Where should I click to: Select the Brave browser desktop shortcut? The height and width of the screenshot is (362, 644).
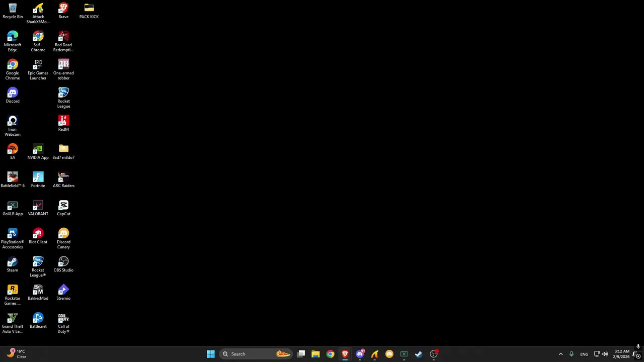click(x=63, y=11)
